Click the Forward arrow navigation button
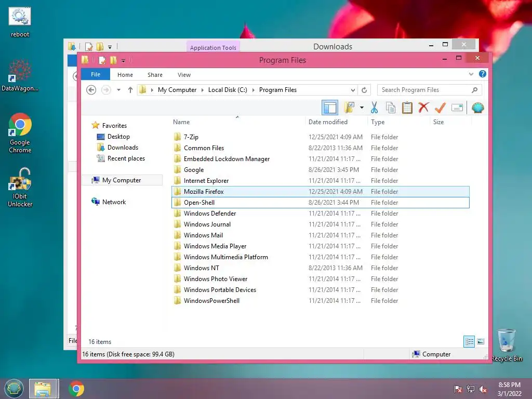 point(106,90)
